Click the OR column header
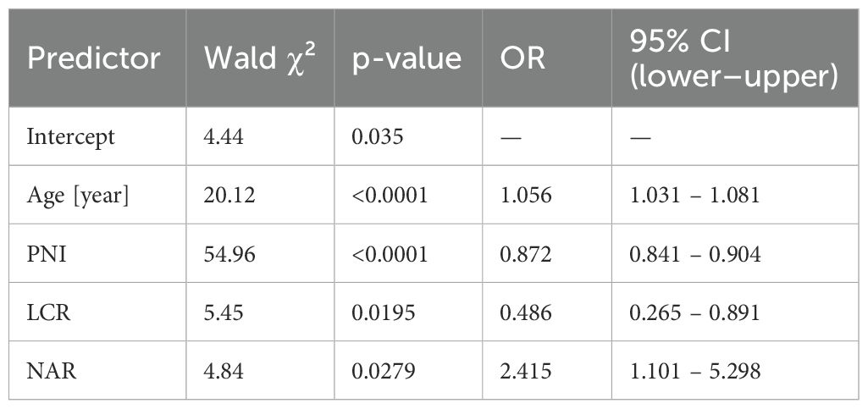 (547, 58)
